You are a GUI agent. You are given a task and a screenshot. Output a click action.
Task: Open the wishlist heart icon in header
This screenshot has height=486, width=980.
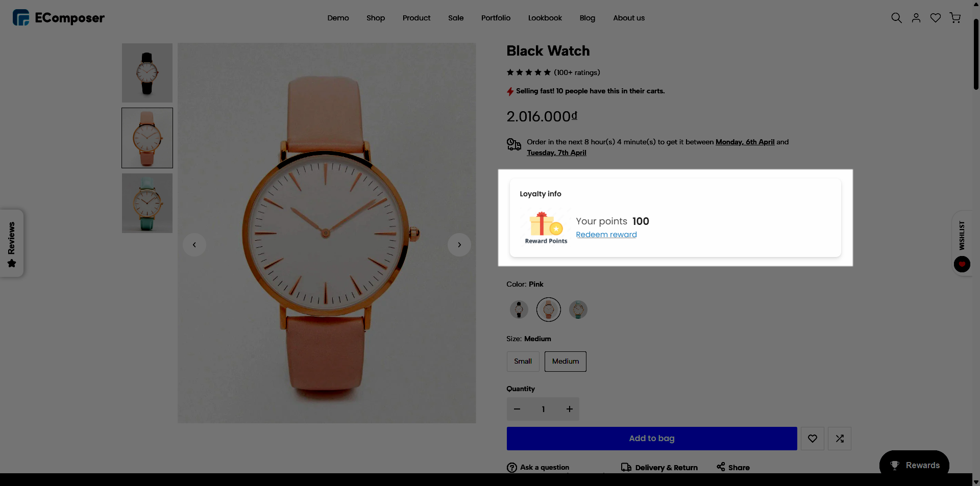(936, 18)
